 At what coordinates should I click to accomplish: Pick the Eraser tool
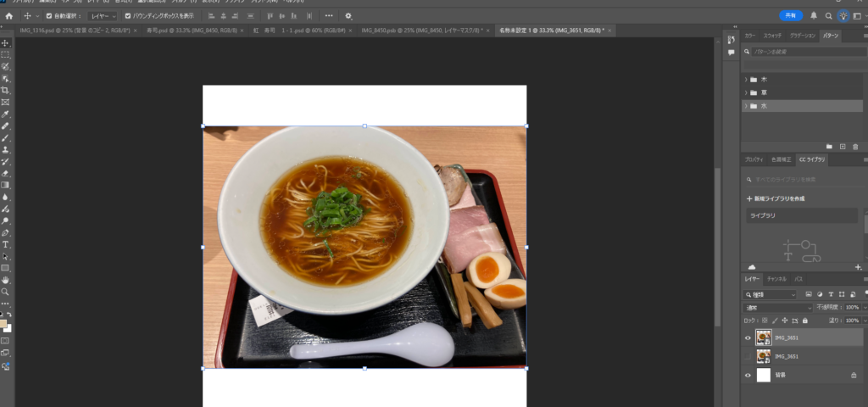pyautogui.click(x=5, y=173)
